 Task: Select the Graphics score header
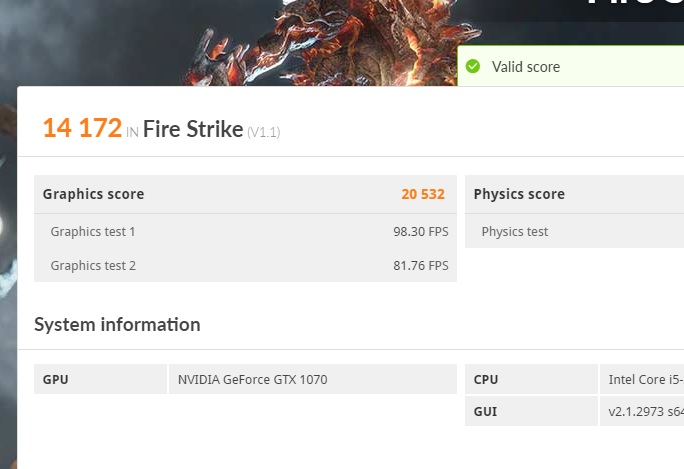tap(93, 194)
